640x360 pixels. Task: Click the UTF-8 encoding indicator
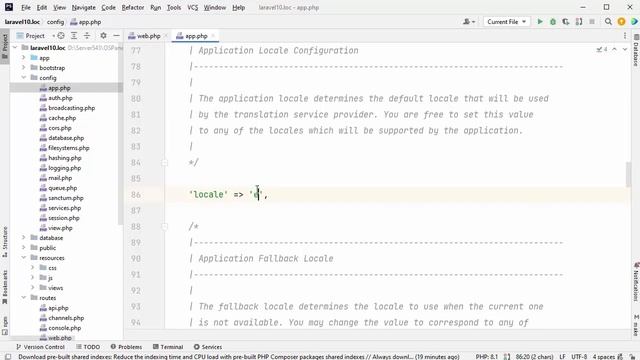[x=579, y=357]
